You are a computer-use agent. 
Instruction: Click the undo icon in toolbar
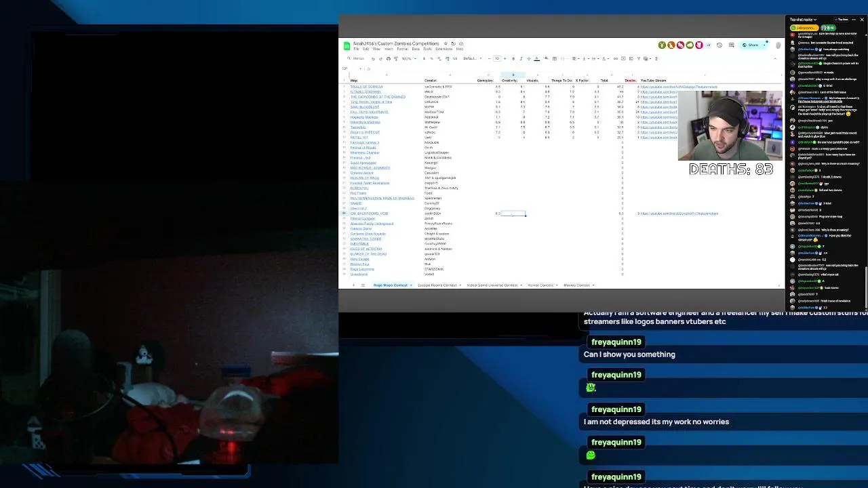click(x=373, y=58)
